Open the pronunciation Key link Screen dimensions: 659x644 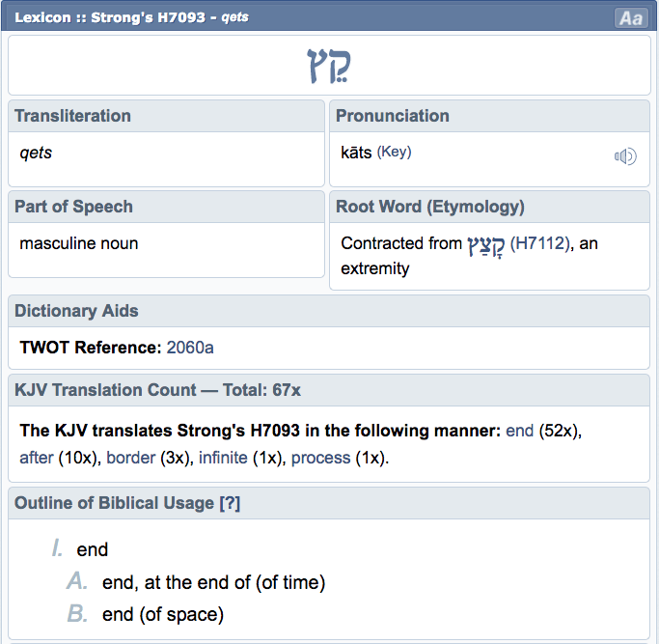[x=394, y=153]
